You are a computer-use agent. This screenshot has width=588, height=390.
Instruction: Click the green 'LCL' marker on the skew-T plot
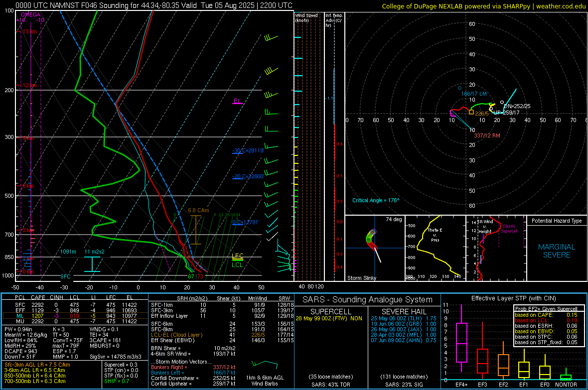click(237, 265)
